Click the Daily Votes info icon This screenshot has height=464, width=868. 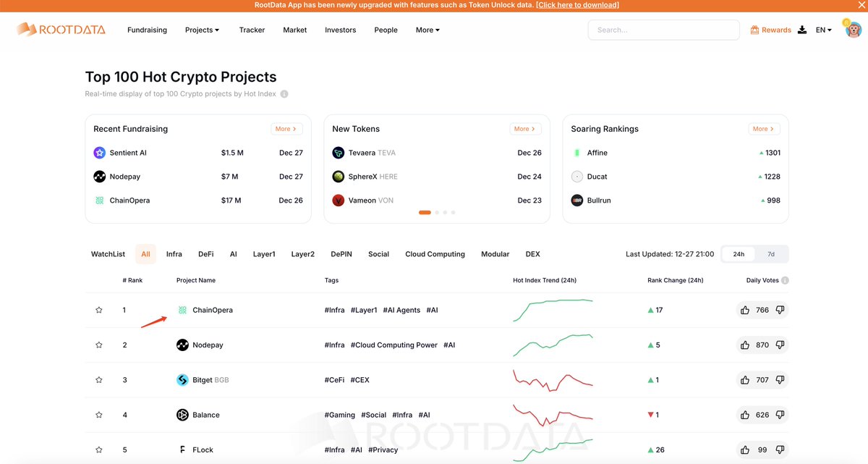[785, 280]
